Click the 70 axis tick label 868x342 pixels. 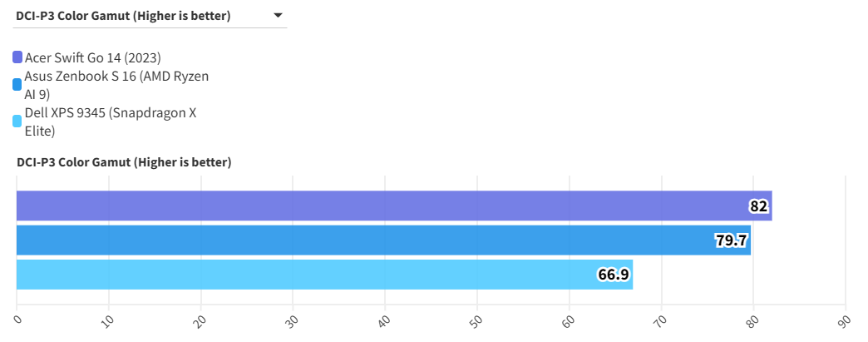coord(661,320)
